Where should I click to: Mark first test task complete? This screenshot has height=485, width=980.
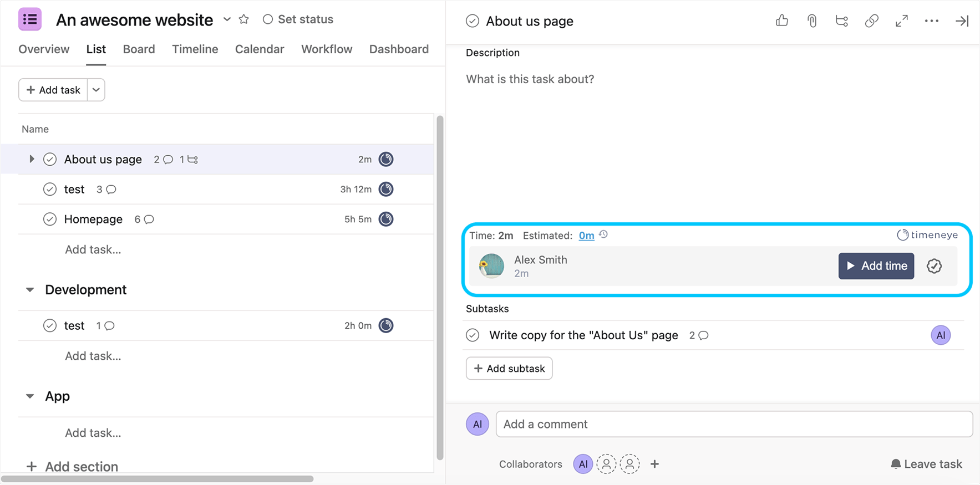click(50, 189)
